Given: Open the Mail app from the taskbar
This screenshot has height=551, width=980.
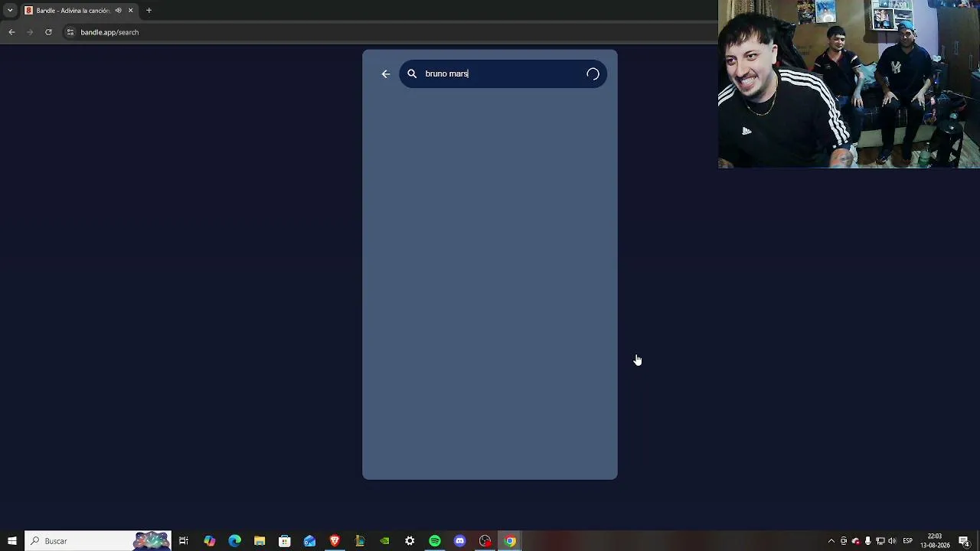Looking at the screenshot, I should click(309, 541).
